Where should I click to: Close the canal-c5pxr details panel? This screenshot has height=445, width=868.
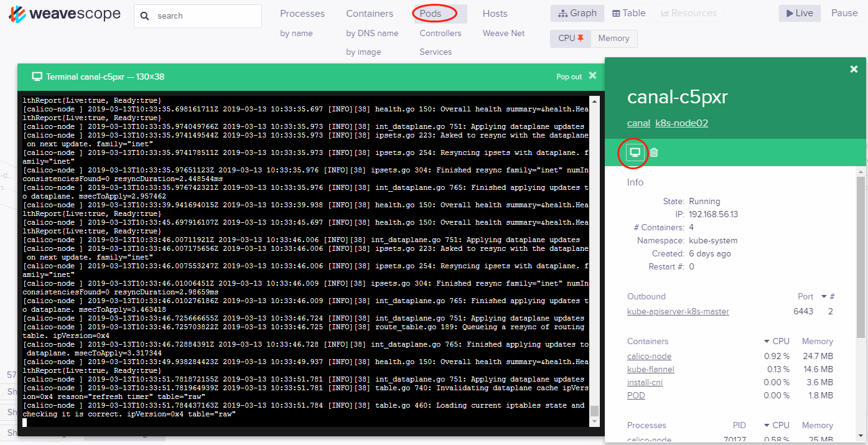[x=854, y=69]
